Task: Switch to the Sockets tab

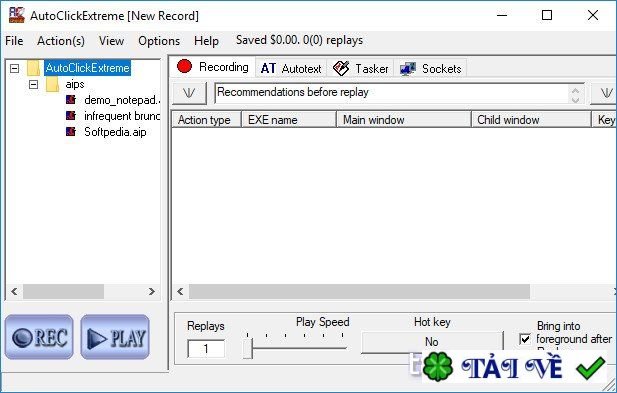Action: coord(431,68)
